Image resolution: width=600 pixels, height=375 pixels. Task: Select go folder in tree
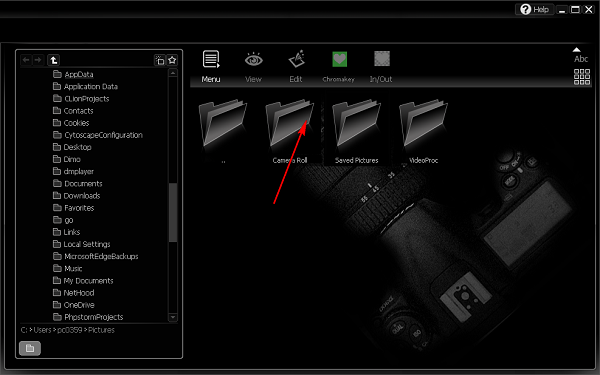[63, 220]
